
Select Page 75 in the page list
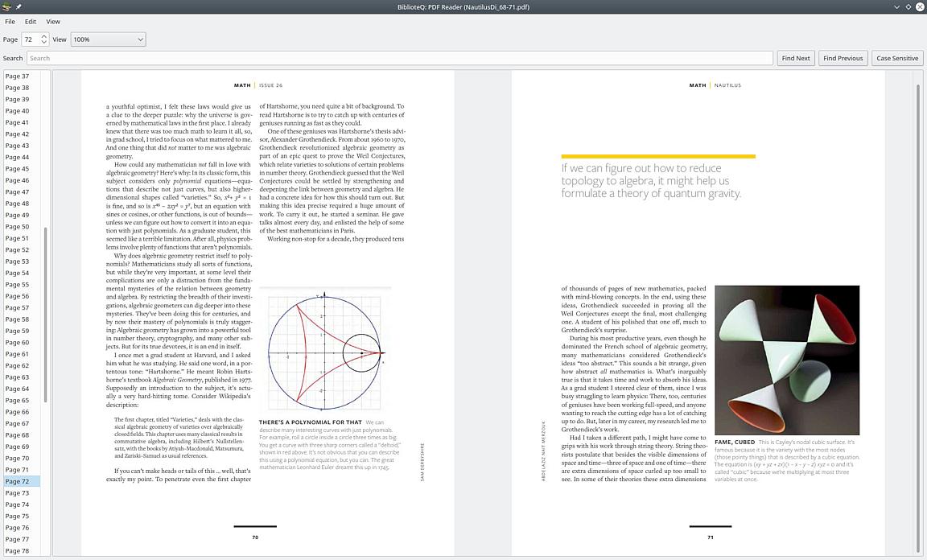[x=22, y=517]
